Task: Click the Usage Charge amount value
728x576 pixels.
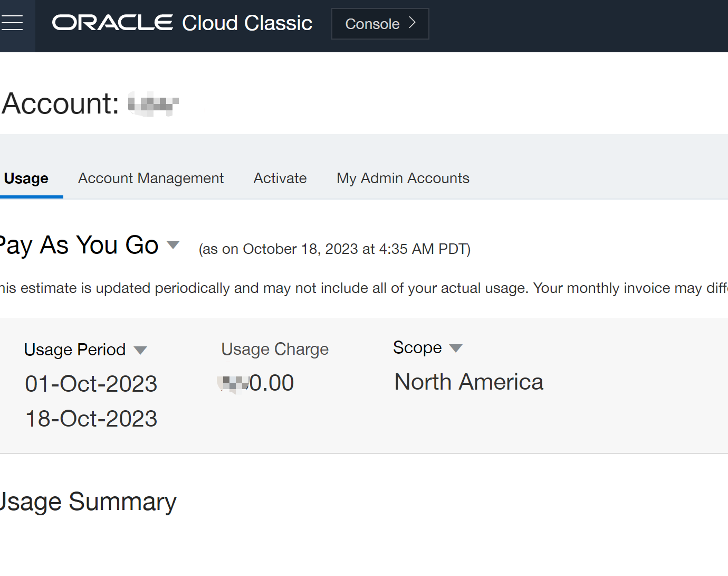Action: click(256, 383)
